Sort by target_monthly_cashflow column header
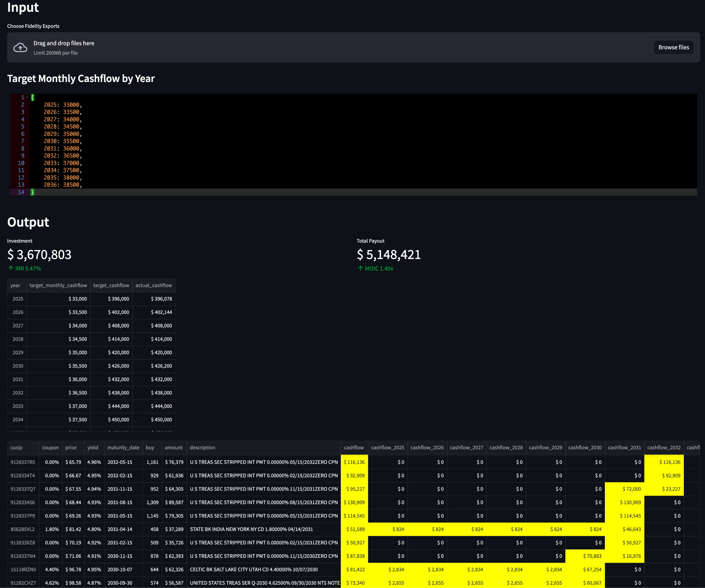 pyautogui.click(x=58, y=285)
